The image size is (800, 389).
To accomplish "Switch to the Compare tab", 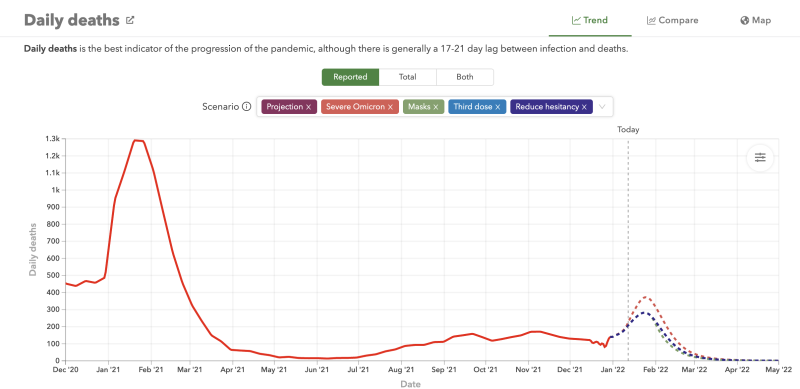I will [x=672, y=20].
